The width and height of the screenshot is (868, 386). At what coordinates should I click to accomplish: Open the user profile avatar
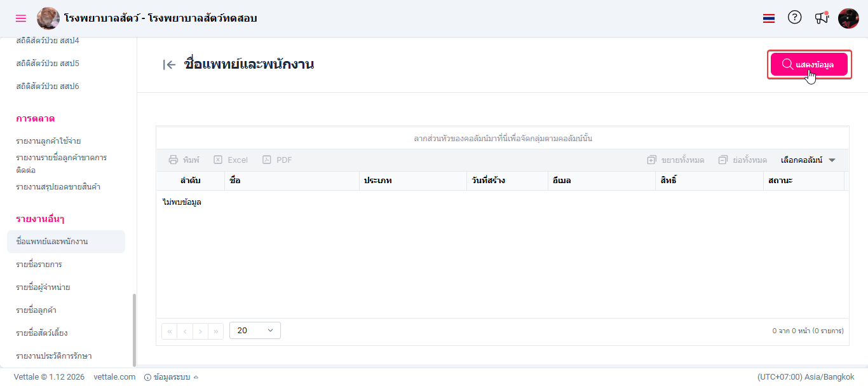click(x=848, y=18)
